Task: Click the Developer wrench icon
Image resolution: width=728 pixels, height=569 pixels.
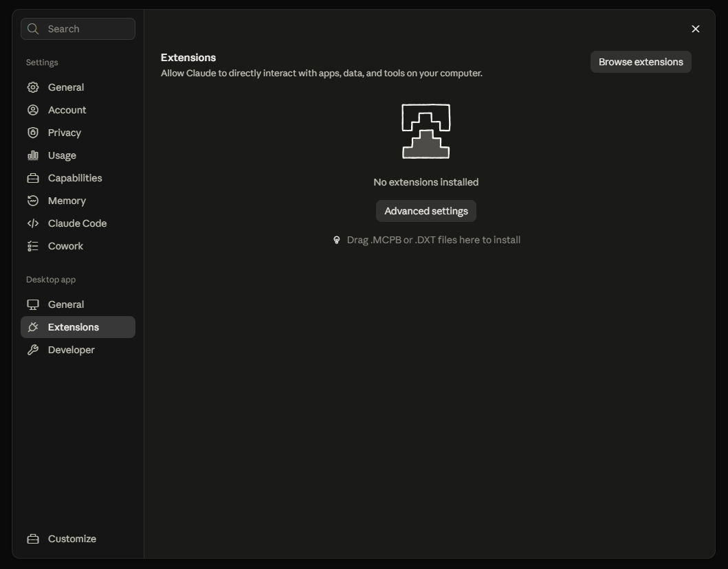Action: [33, 350]
